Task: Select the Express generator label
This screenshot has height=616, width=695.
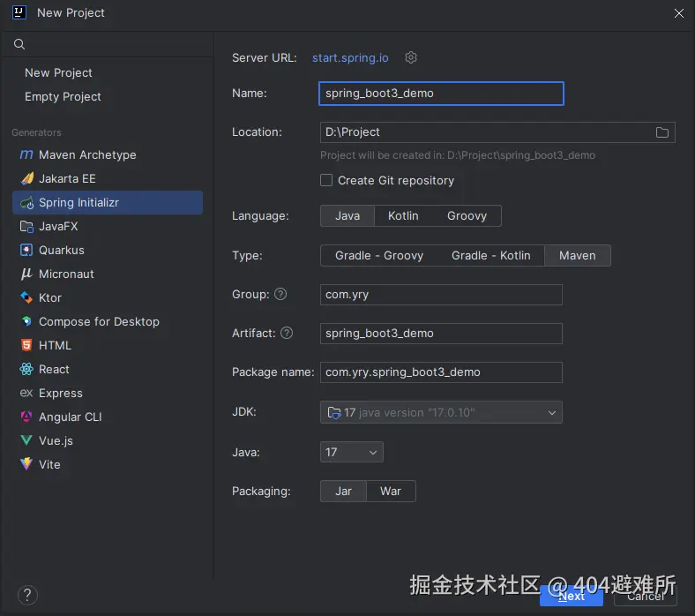Action: point(61,394)
